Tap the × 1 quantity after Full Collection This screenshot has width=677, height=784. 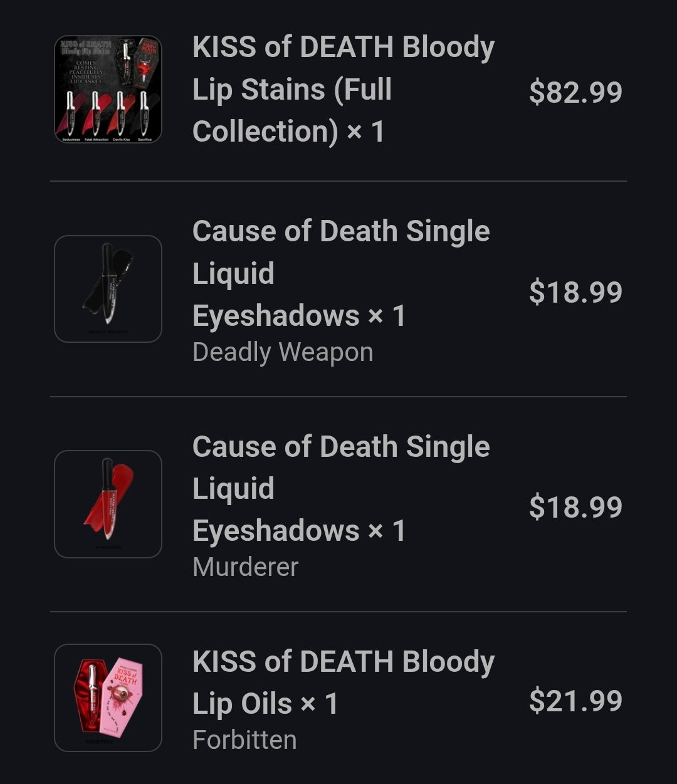click(x=365, y=132)
